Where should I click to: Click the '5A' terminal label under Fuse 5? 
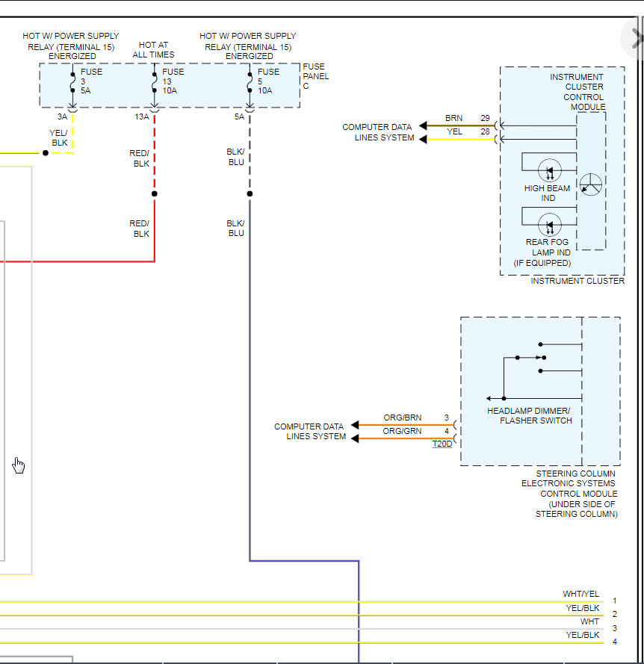point(239,117)
